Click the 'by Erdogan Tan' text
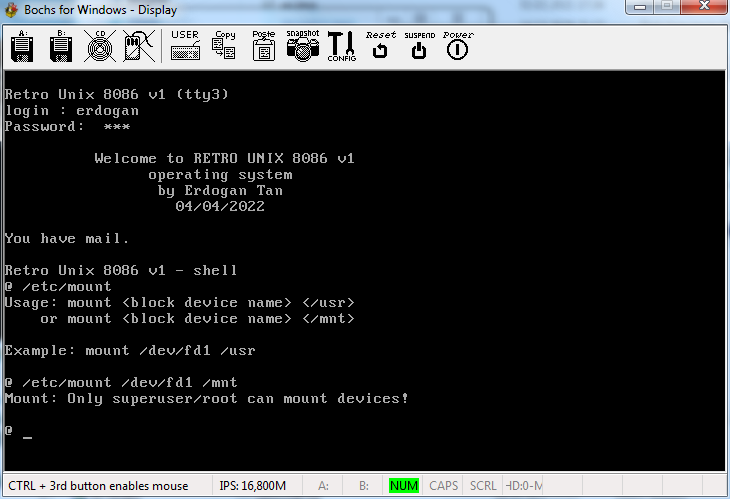Viewport: 730px width, 499px height. pos(220,190)
